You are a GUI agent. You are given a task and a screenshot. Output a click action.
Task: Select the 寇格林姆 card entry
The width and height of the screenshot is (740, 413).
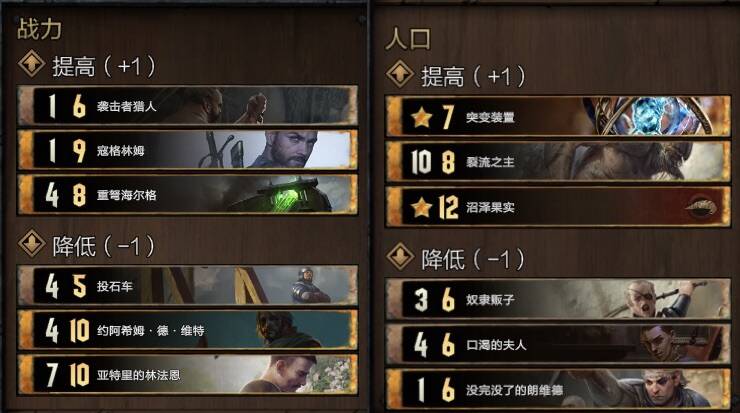[187, 150]
